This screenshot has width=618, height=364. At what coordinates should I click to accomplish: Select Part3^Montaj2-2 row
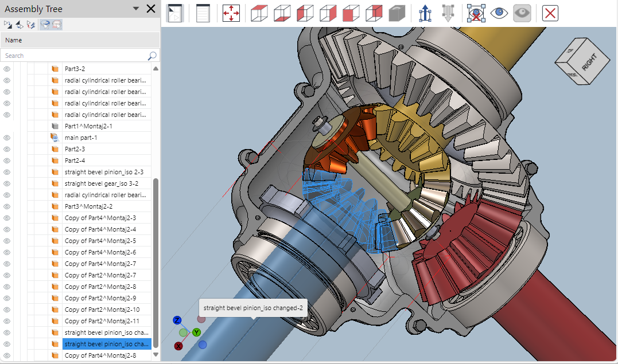coord(107,206)
